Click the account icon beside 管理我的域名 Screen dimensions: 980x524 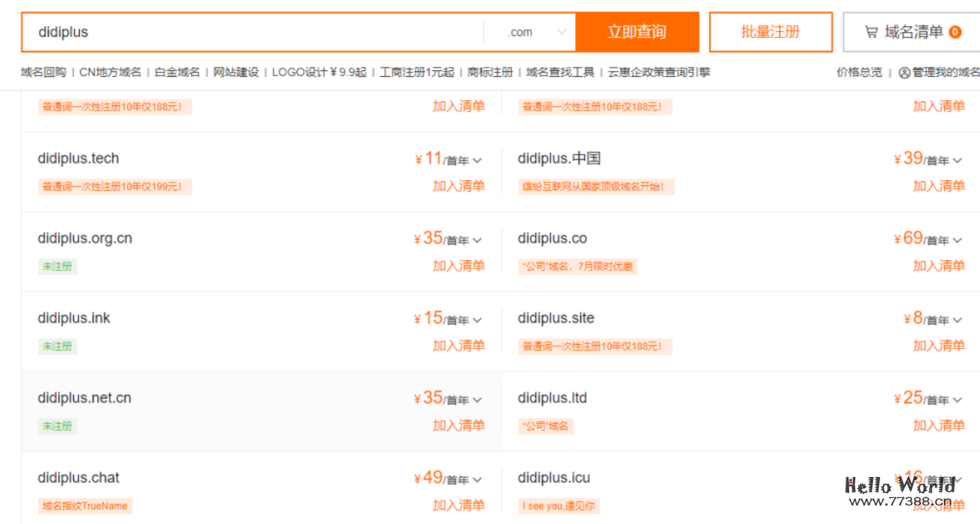click(x=903, y=72)
